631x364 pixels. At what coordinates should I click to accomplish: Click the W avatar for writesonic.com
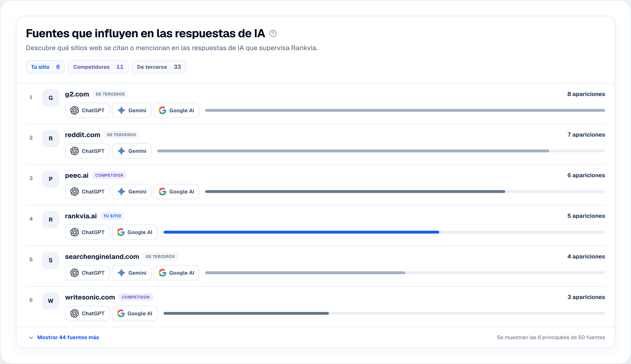(x=50, y=301)
